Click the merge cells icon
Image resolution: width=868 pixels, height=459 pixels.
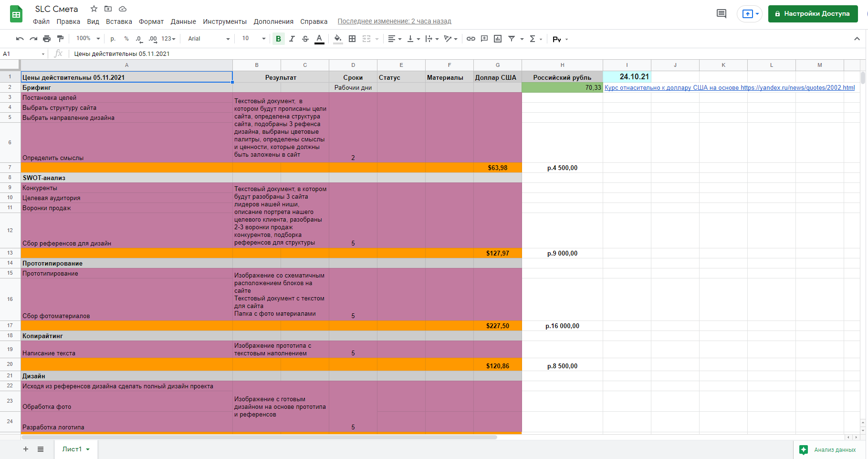(366, 39)
